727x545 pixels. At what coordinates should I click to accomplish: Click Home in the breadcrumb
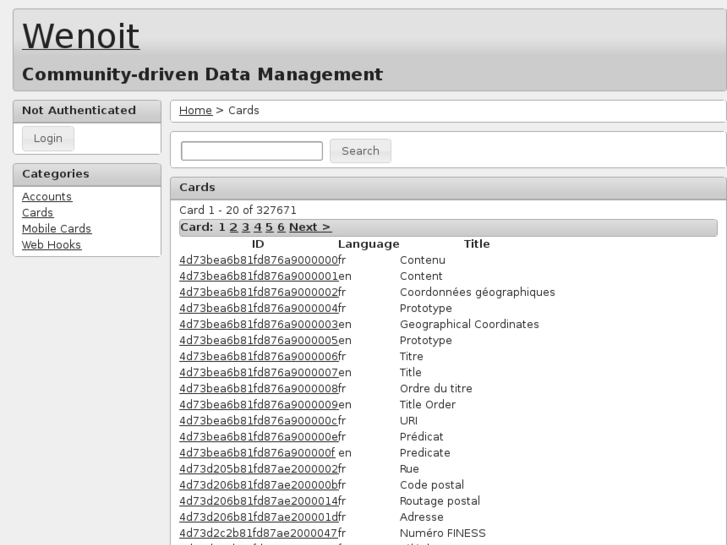coord(195,111)
